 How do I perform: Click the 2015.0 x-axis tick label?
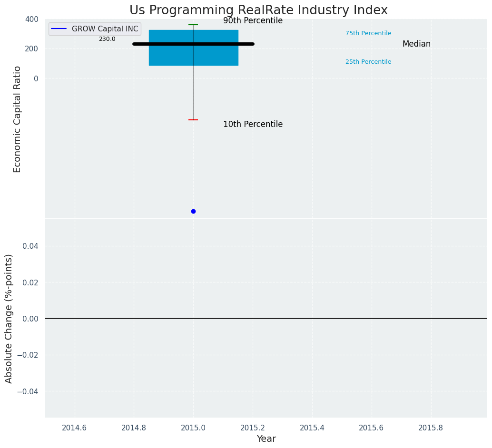[x=193, y=428]
